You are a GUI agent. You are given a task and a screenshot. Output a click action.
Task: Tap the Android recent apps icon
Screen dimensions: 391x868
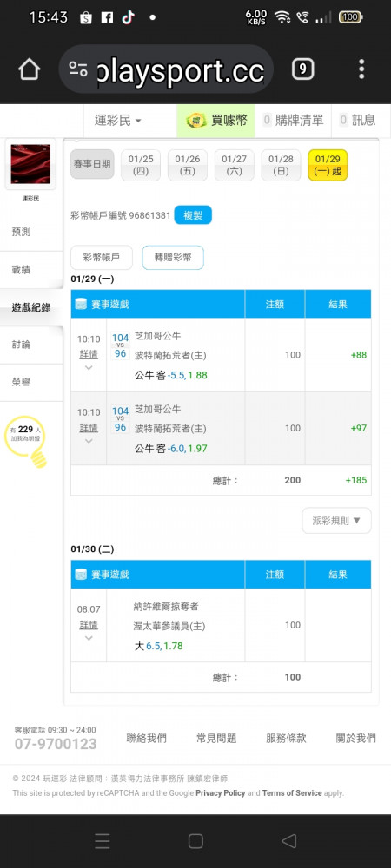point(102,841)
